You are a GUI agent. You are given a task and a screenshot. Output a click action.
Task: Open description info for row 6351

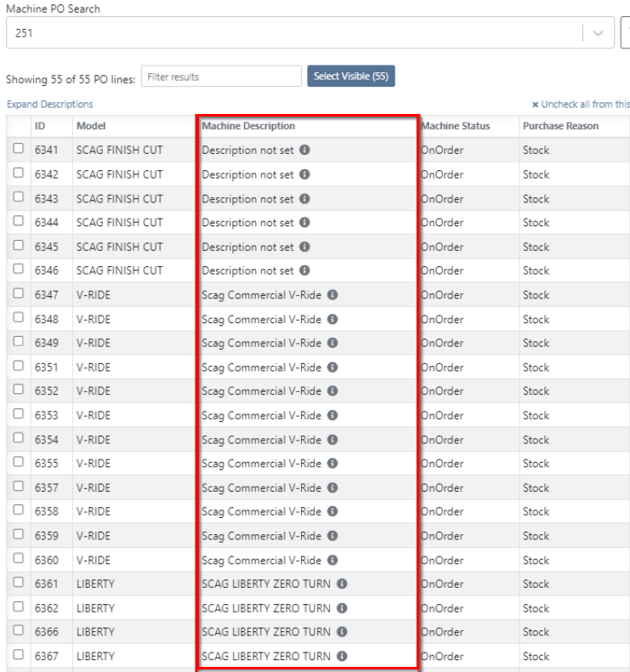coord(332,367)
